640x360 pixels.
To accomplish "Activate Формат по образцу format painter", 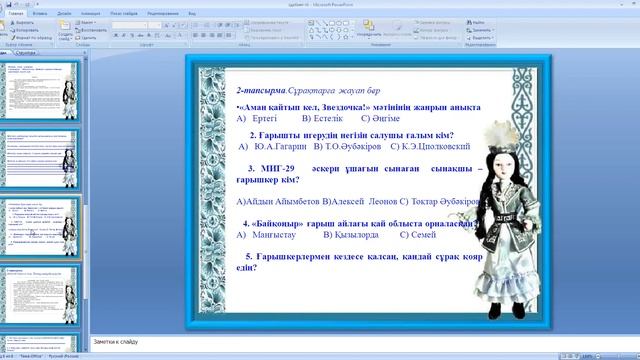I will coord(31,38).
